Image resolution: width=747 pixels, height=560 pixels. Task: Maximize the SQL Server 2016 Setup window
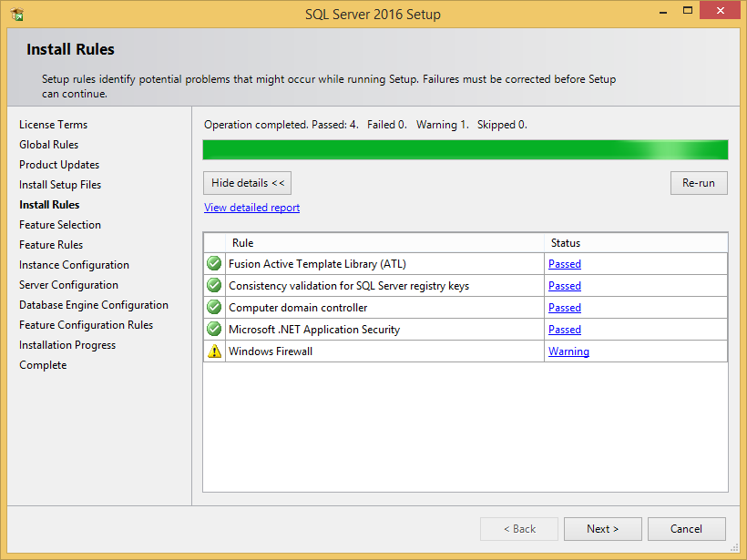(688, 11)
